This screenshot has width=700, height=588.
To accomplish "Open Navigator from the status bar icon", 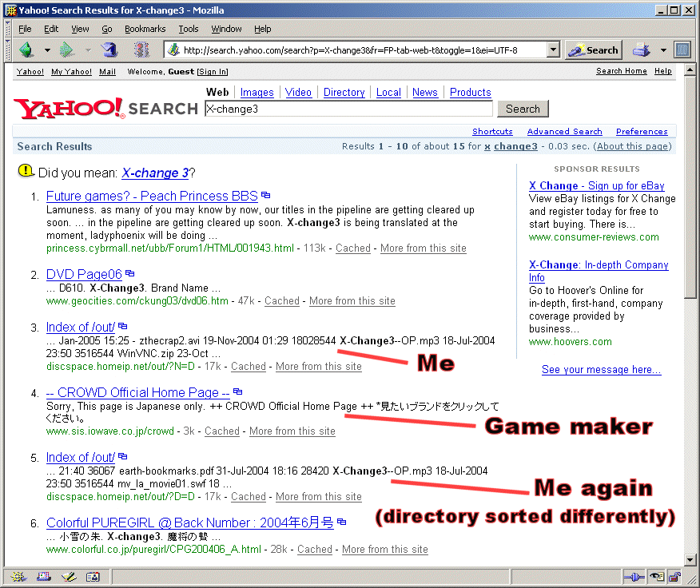I will (x=18, y=577).
